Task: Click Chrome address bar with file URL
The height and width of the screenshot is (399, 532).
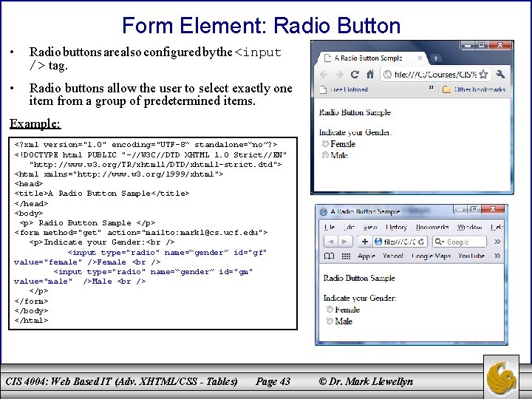Action: (435, 75)
